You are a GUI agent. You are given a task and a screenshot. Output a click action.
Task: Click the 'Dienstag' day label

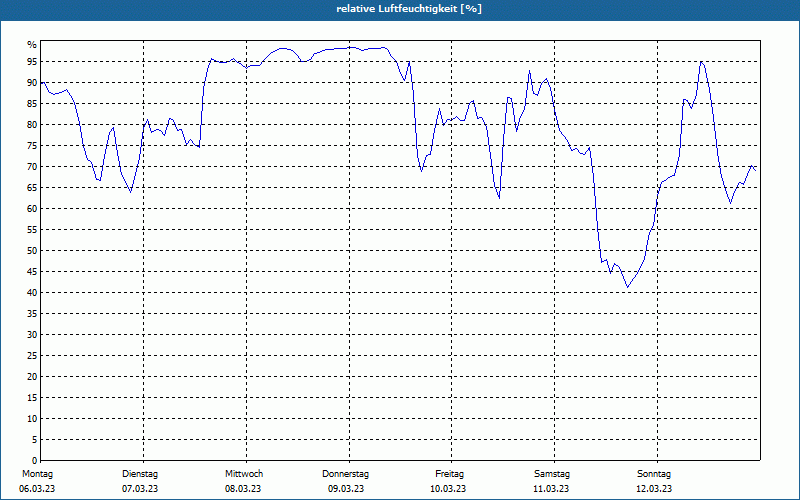(x=140, y=474)
